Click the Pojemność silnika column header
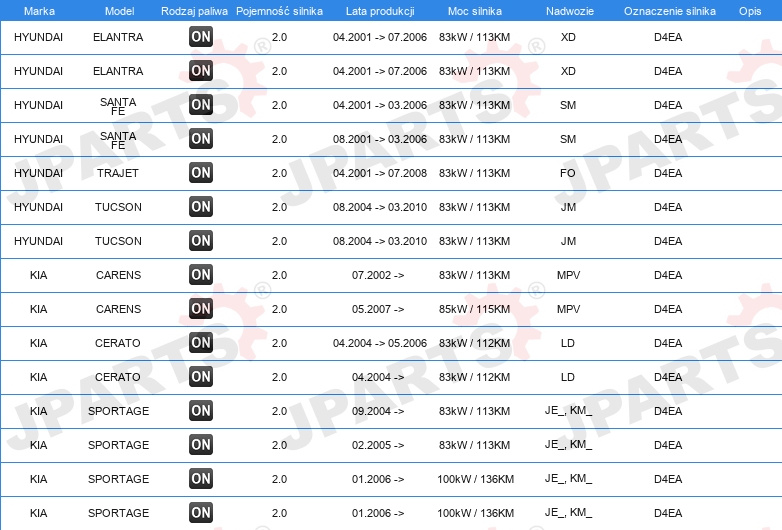The width and height of the screenshot is (782, 530). 279,11
